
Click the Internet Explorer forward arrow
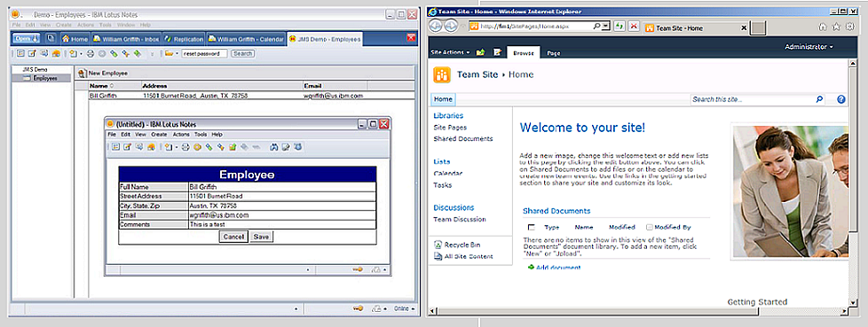click(451, 26)
